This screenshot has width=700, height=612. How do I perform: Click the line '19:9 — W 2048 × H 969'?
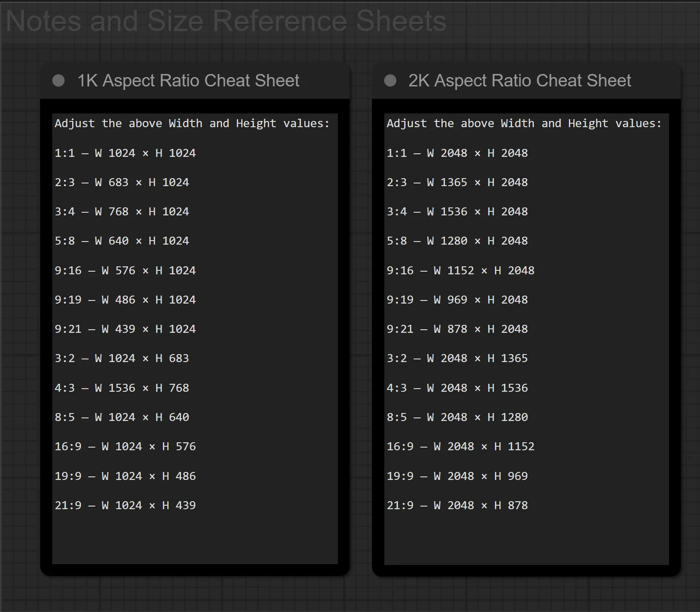(457, 476)
